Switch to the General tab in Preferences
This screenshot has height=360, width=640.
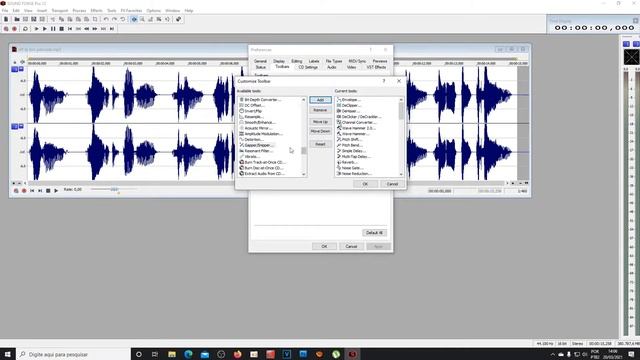260,61
